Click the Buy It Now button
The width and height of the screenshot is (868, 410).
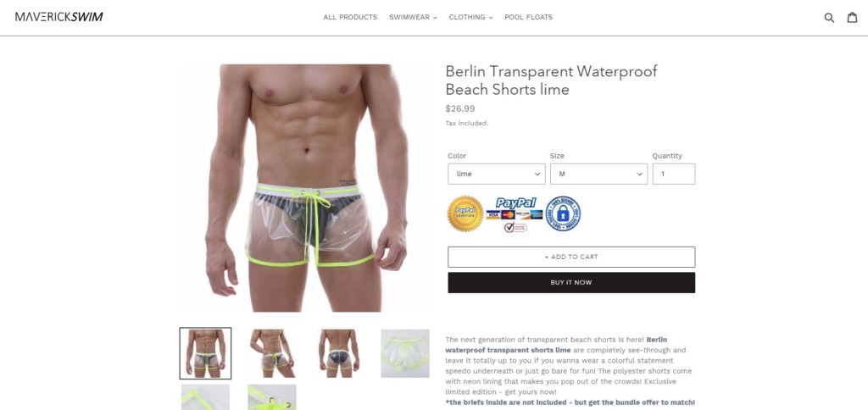click(x=571, y=282)
